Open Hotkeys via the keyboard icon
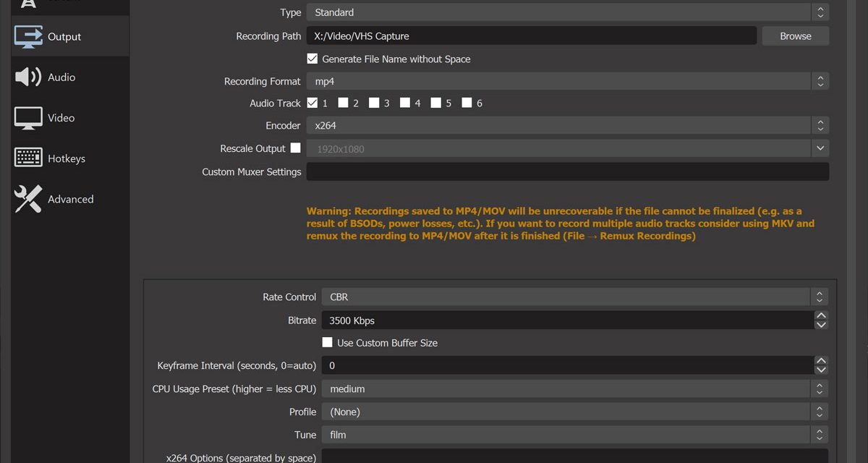Screen dimensions: 868x463 click(x=28, y=158)
